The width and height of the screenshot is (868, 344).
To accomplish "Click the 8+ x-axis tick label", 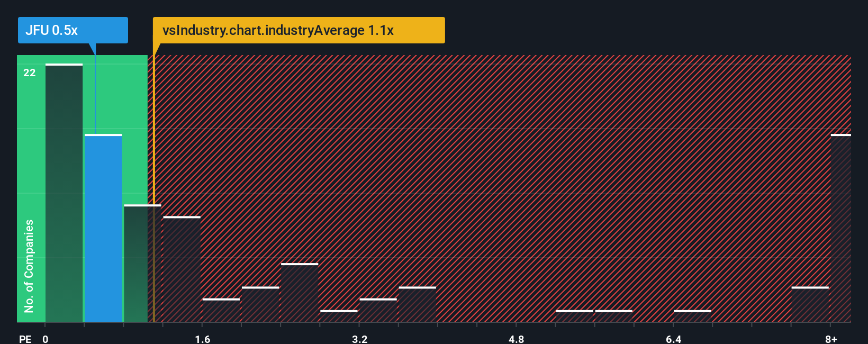I will (831, 339).
